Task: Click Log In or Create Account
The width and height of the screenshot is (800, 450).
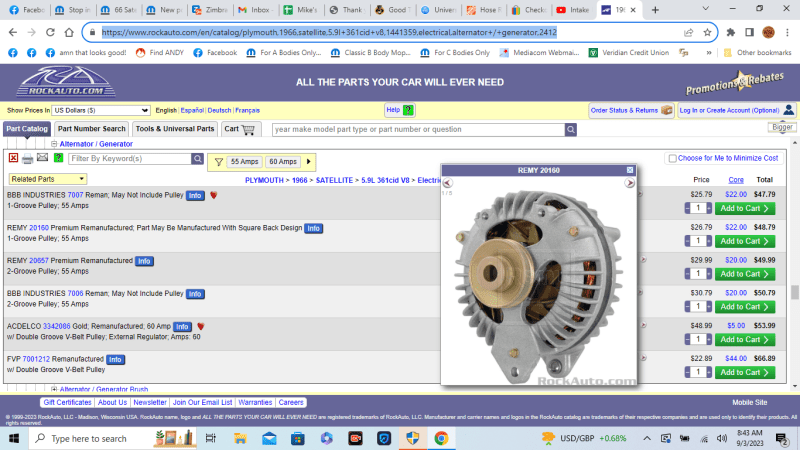Action: pos(737,110)
